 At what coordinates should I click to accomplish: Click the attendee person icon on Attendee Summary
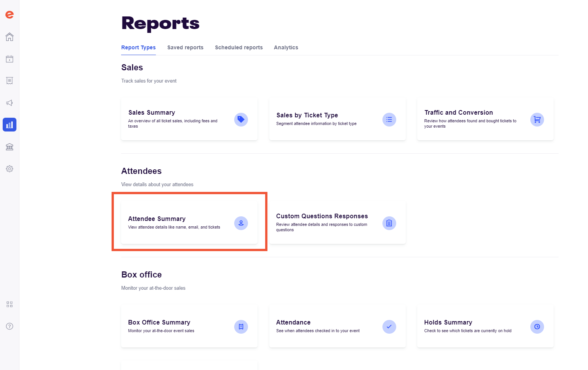[241, 223]
